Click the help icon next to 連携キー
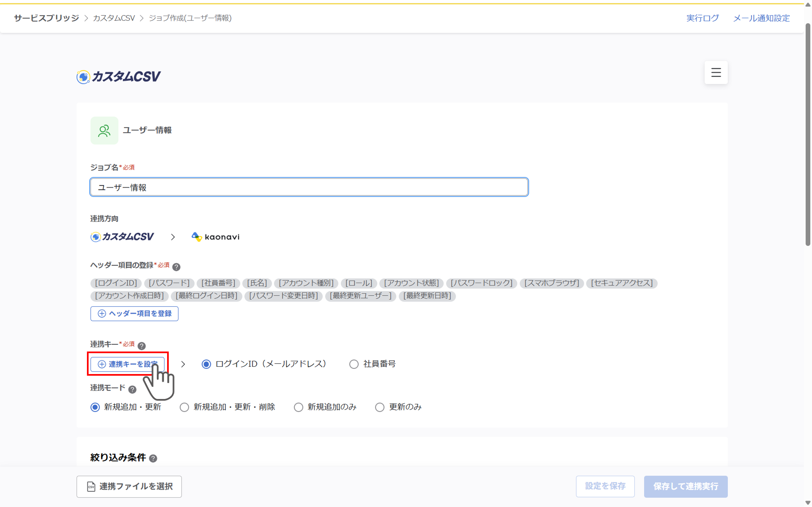Image resolution: width=812 pixels, height=507 pixels. pyautogui.click(x=142, y=346)
